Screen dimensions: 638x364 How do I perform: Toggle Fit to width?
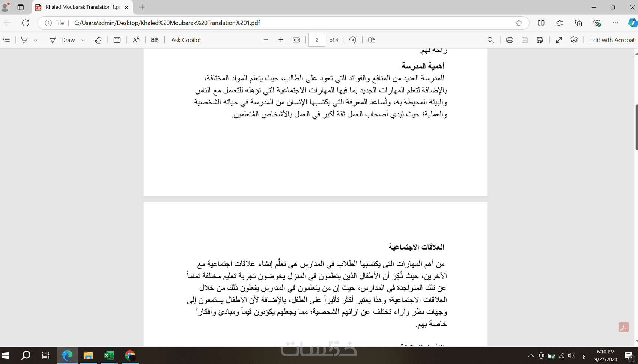point(296,40)
